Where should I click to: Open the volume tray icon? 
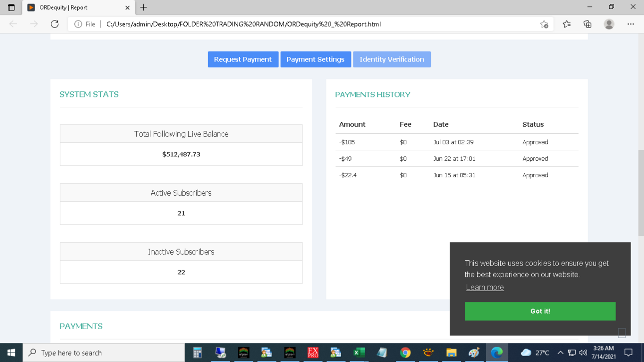coord(583,353)
